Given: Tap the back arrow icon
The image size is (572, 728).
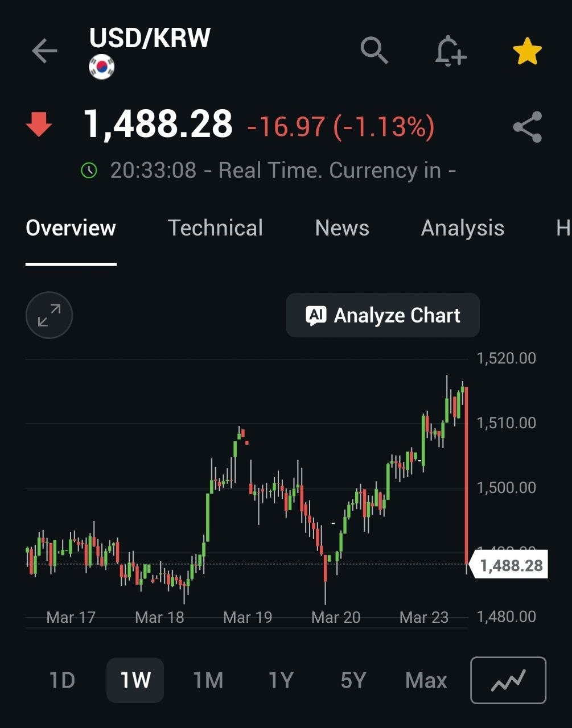Looking at the screenshot, I should [x=44, y=52].
